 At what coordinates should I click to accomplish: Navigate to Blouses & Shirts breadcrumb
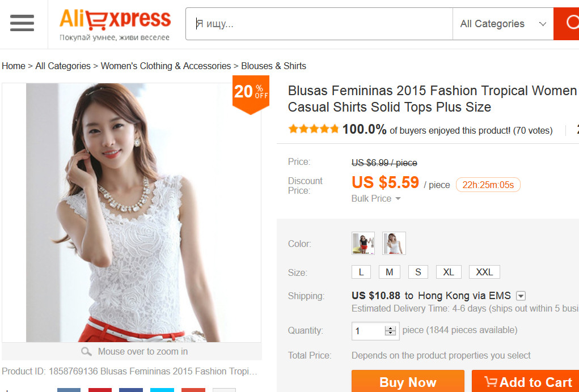tap(273, 66)
